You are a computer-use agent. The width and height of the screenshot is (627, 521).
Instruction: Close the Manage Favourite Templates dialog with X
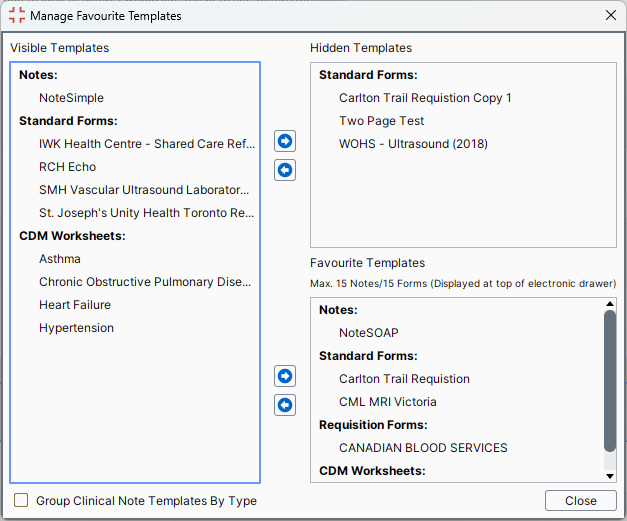611,15
